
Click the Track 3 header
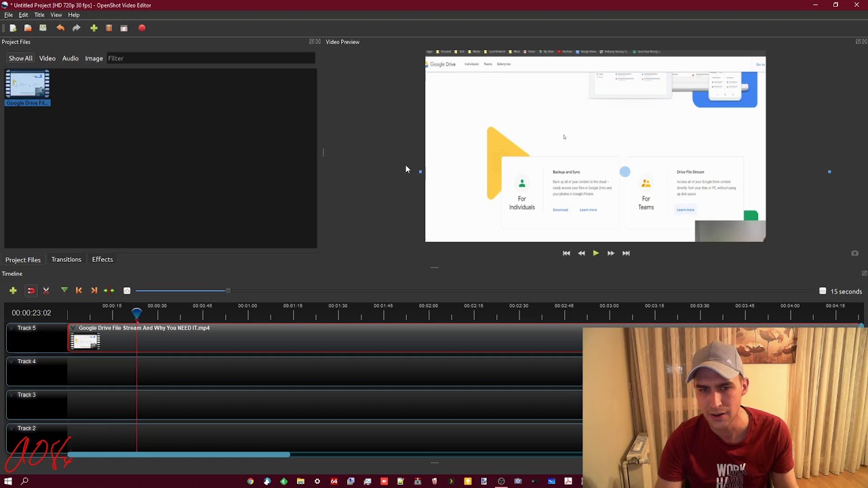pos(37,404)
